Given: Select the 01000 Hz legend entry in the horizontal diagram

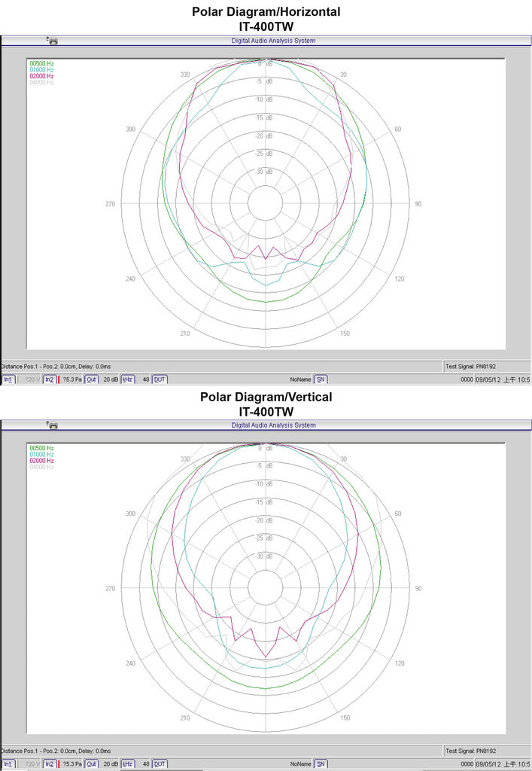Looking at the screenshot, I should 41,70.
